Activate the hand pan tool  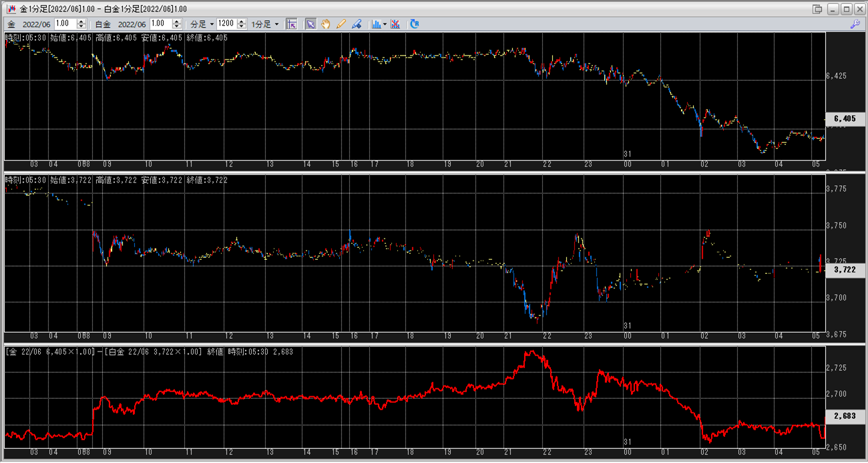[326, 23]
